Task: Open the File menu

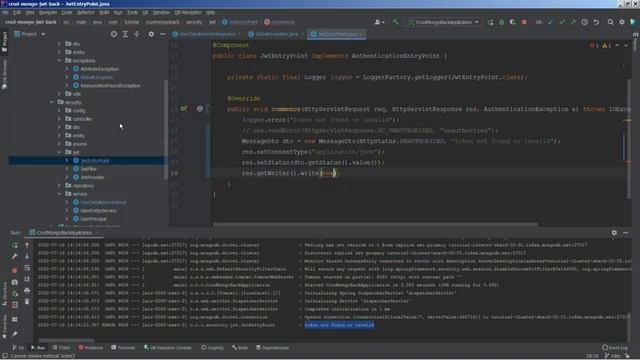Action: pyautogui.click(x=5, y=13)
